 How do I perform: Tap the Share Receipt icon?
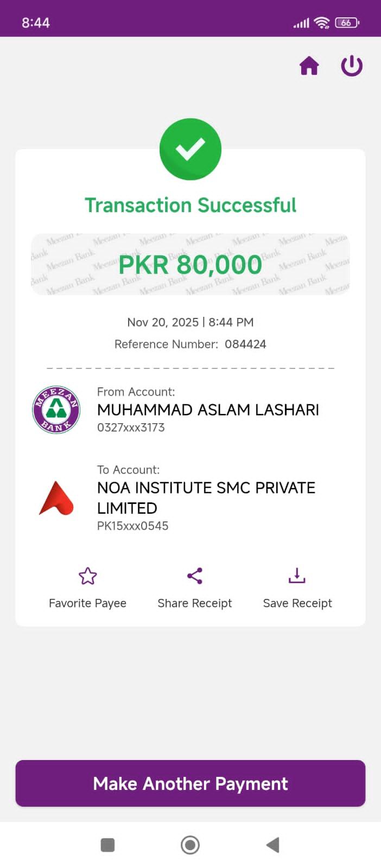(194, 576)
